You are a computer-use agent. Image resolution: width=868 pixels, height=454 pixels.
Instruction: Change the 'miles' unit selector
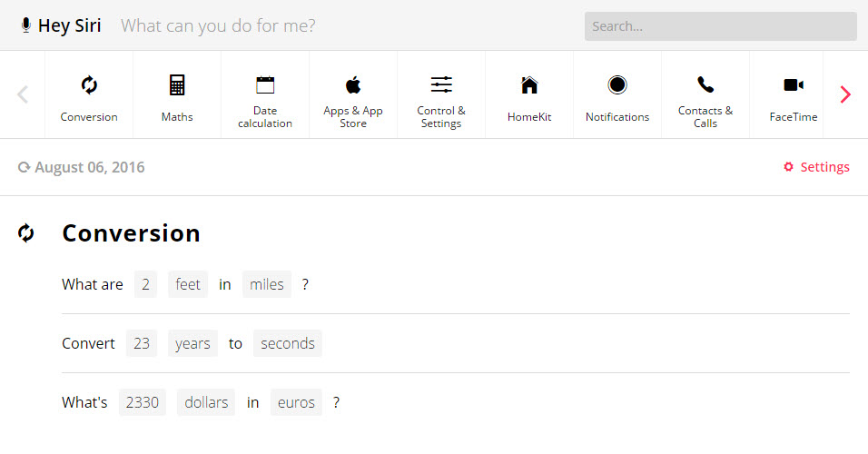[267, 284]
